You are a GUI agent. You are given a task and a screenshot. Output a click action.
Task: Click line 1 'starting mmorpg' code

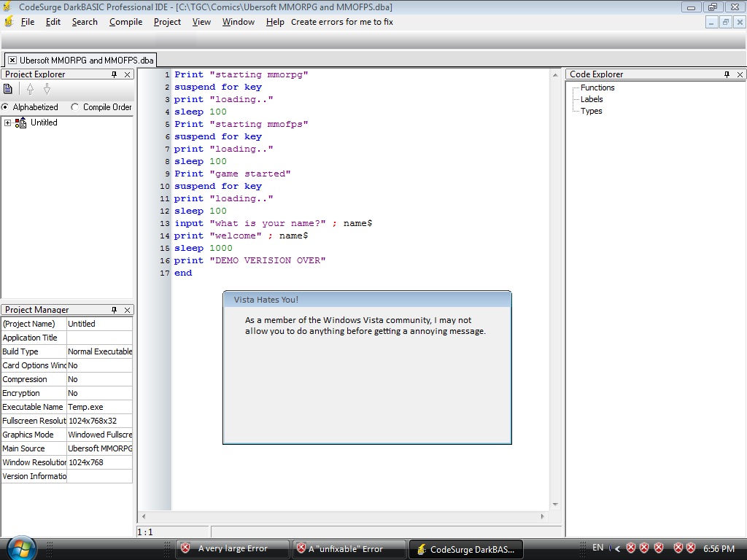[x=241, y=75]
